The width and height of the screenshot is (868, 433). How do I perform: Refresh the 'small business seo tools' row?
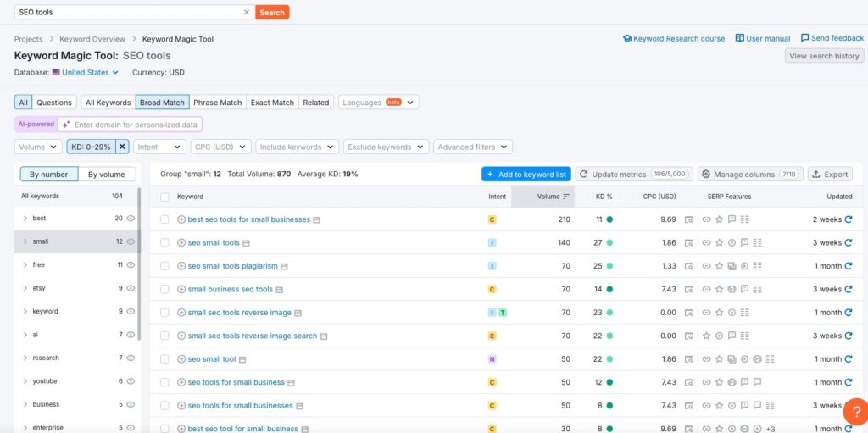click(x=848, y=289)
